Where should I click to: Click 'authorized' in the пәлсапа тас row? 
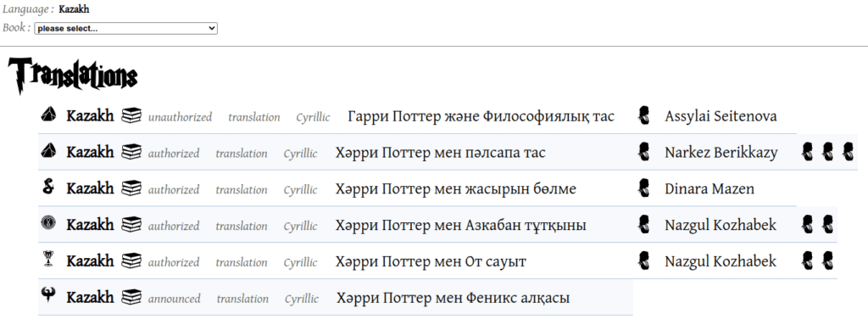(x=174, y=154)
